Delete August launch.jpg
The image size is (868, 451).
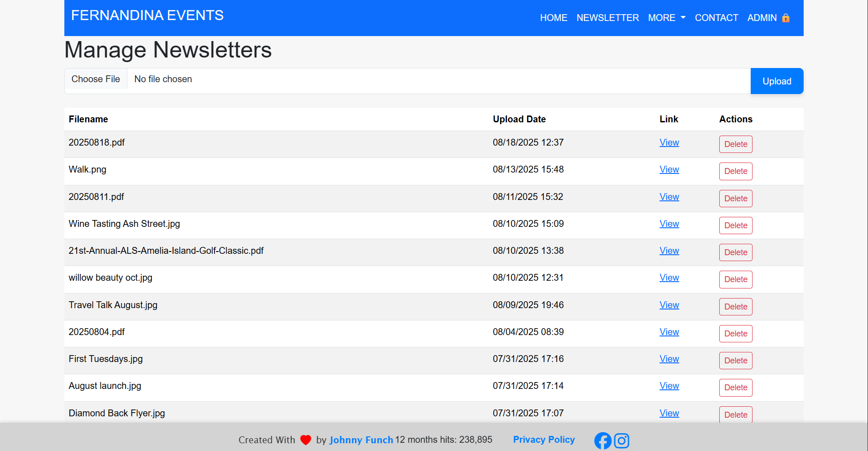pyautogui.click(x=736, y=388)
